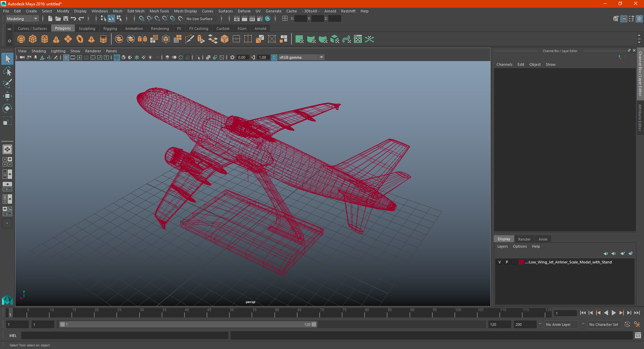Image resolution: width=644 pixels, height=349 pixels.
Task: Open the Render Settings icon in status line
Action: (x=260, y=19)
